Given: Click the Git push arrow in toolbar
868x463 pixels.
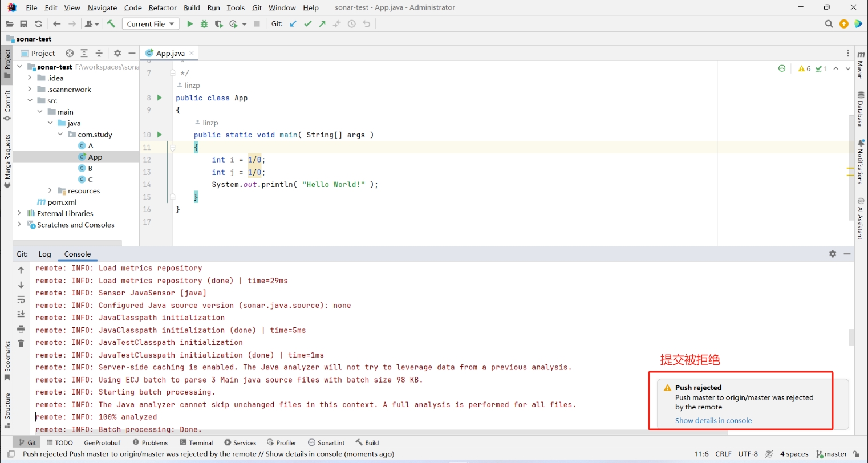Looking at the screenshot, I should 322,24.
